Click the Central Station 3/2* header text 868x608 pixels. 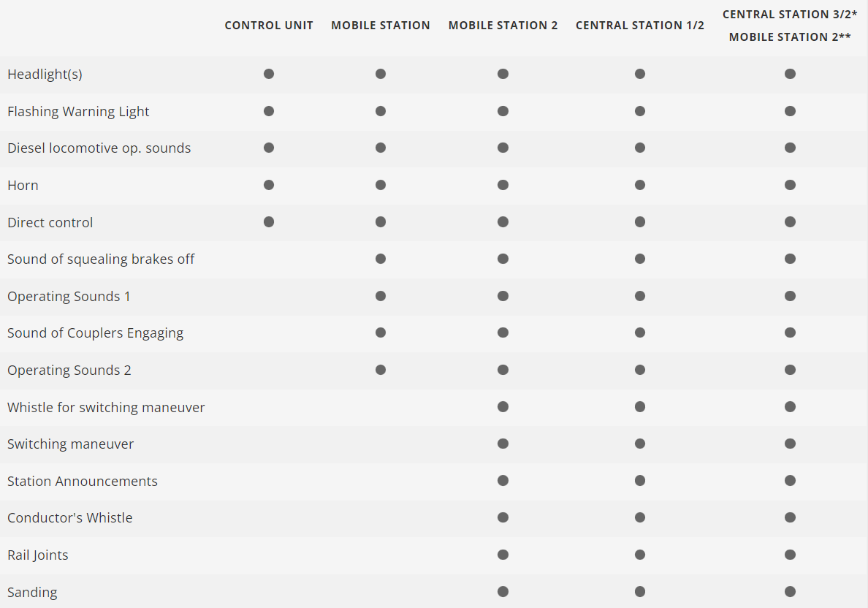790,15
